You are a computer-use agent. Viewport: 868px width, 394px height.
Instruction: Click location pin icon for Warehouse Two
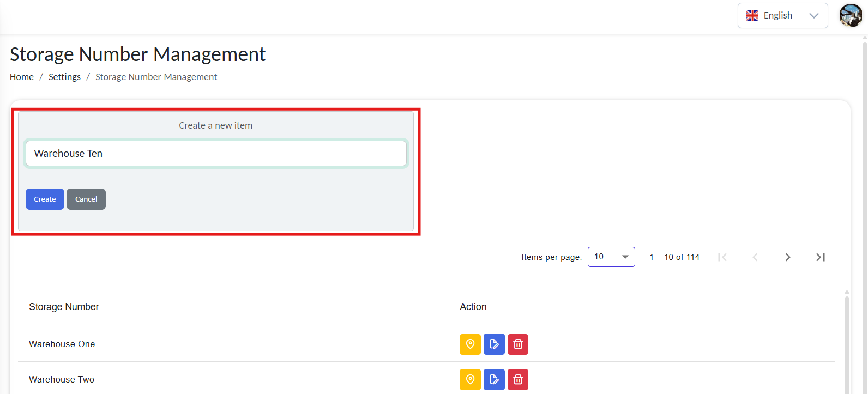(x=470, y=380)
